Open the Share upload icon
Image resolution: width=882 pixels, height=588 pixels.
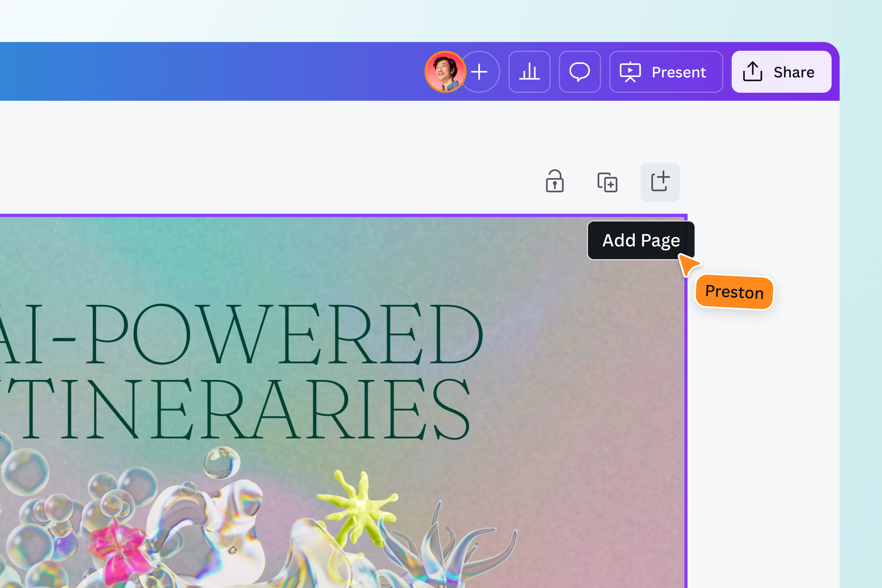752,72
